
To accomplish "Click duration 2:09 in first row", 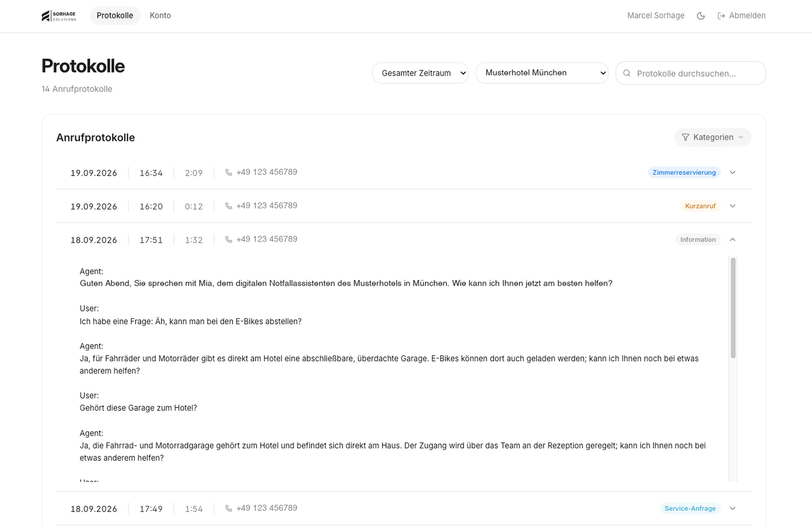I will pos(194,173).
